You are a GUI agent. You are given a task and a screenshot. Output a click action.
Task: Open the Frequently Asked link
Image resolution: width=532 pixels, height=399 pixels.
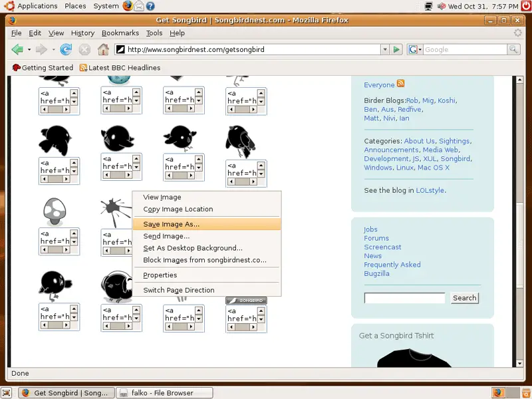(x=392, y=265)
